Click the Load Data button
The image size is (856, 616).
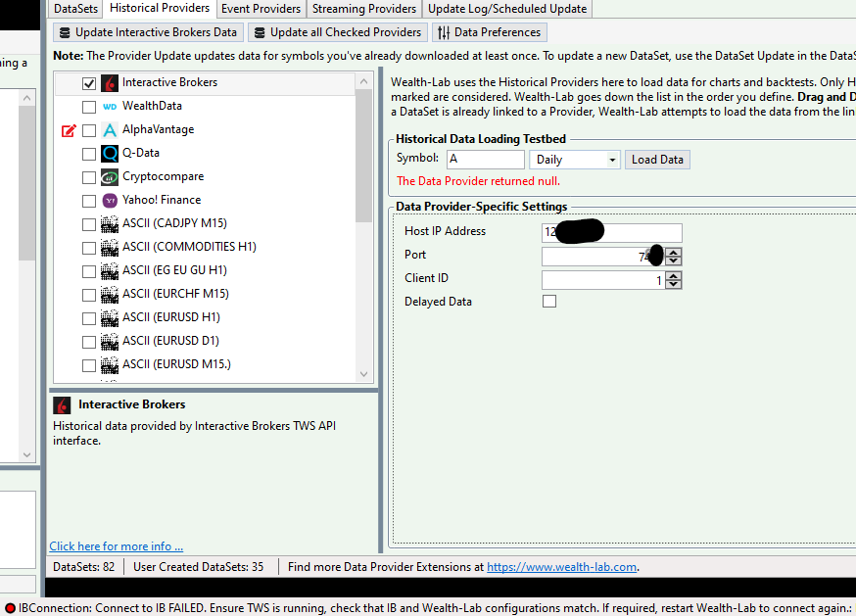point(657,160)
